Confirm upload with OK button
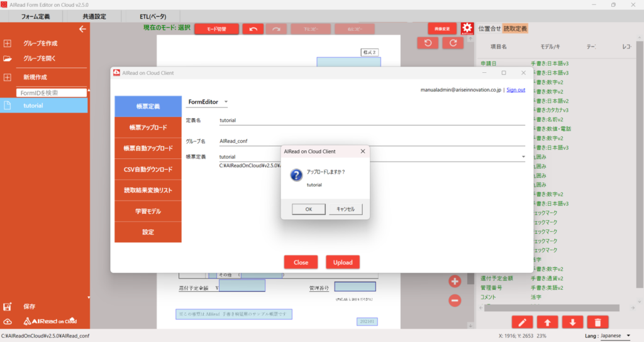This screenshot has width=644, height=342. point(308,209)
